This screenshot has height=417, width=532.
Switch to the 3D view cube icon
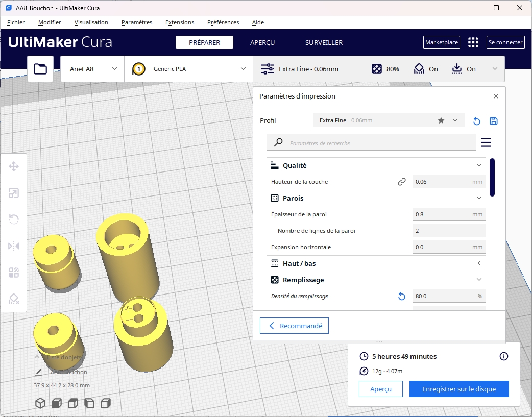click(40, 403)
